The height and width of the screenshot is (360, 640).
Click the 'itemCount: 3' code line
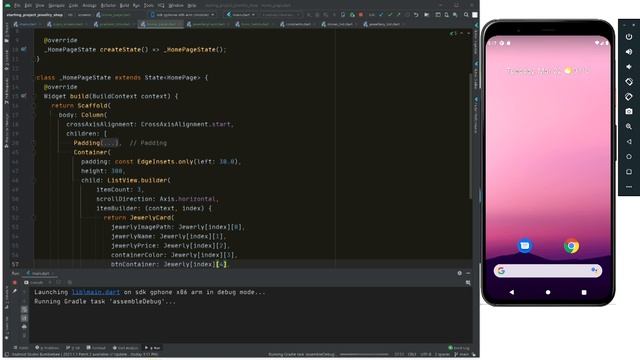pyautogui.click(x=120, y=189)
